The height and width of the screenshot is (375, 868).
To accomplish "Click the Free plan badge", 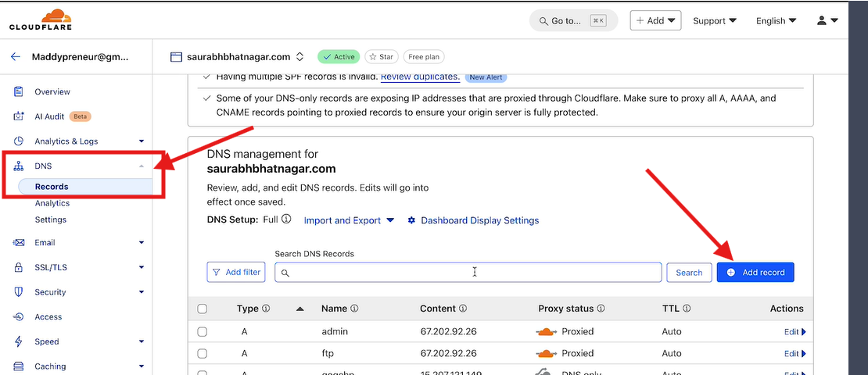I will click(x=424, y=56).
